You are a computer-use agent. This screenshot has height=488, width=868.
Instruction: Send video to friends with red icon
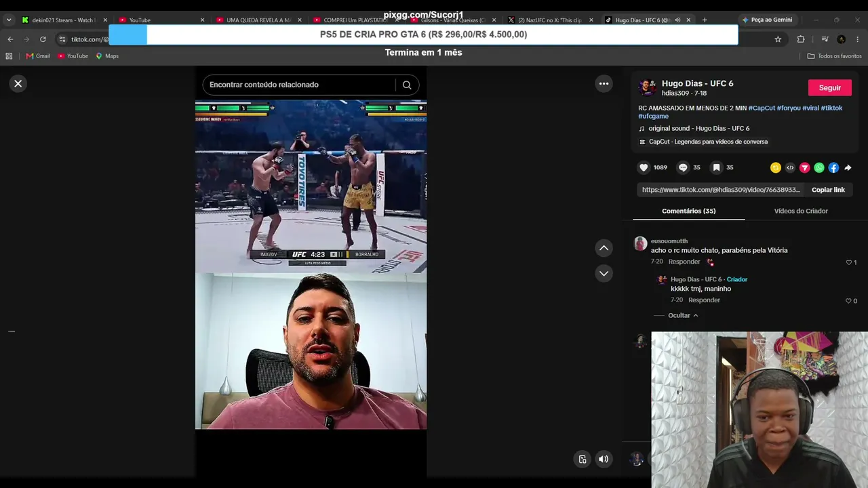(x=805, y=167)
